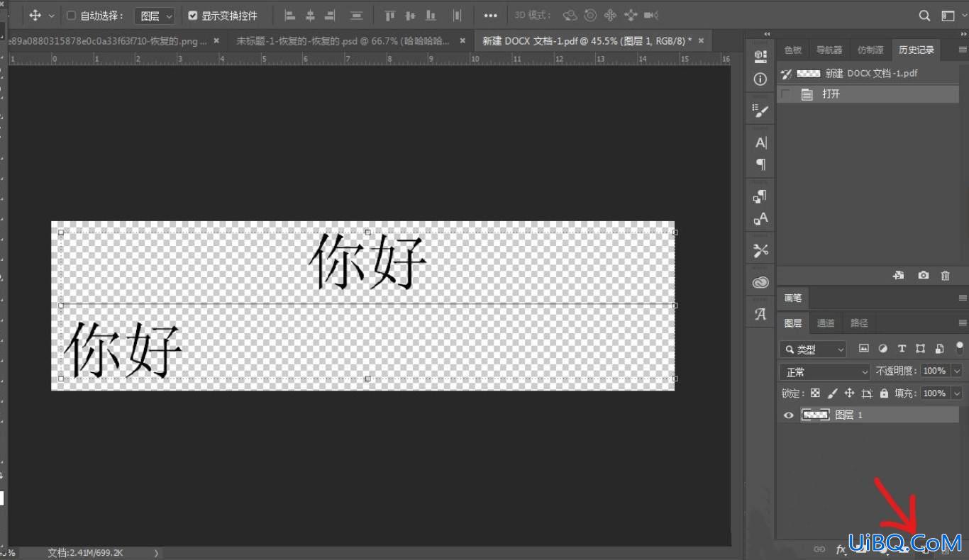Open the Paragraph panel icon in dock
The image size is (969, 560).
(x=760, y=164)
